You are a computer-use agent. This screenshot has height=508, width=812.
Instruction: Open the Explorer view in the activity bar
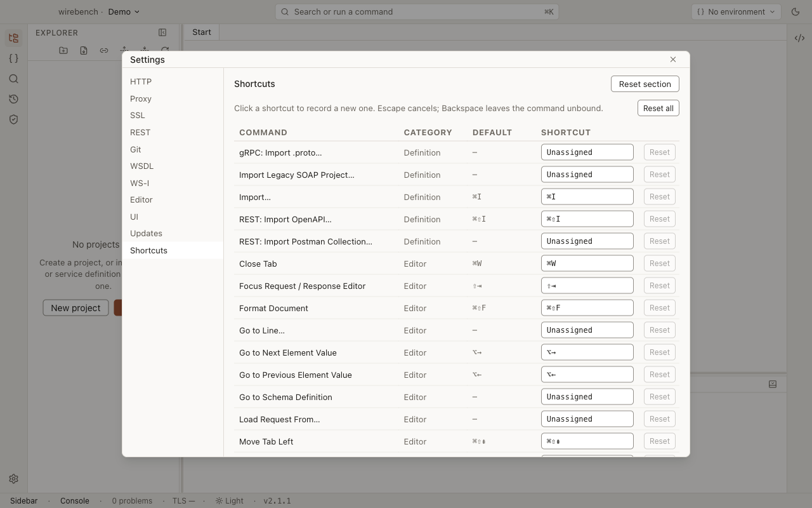(x=13, y=38)
